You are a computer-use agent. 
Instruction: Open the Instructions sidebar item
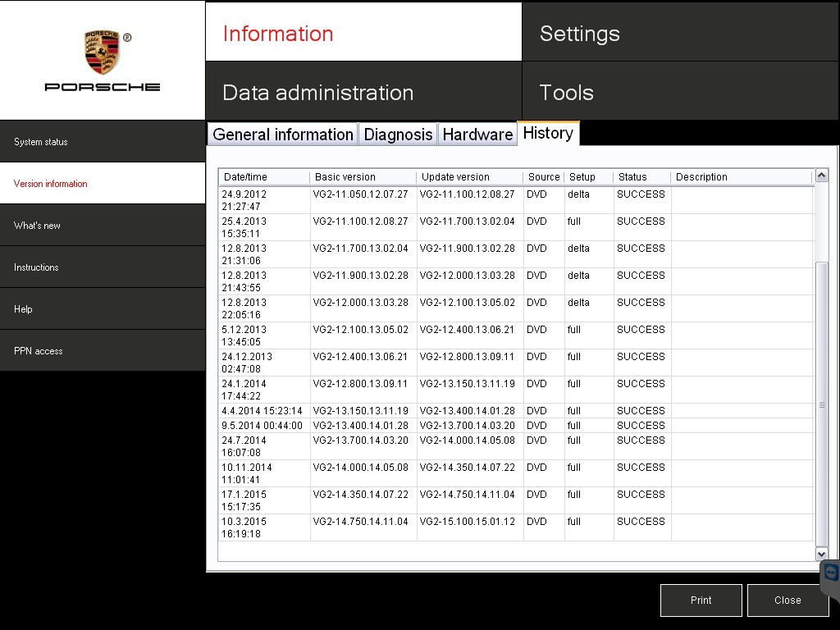[102, 267]
